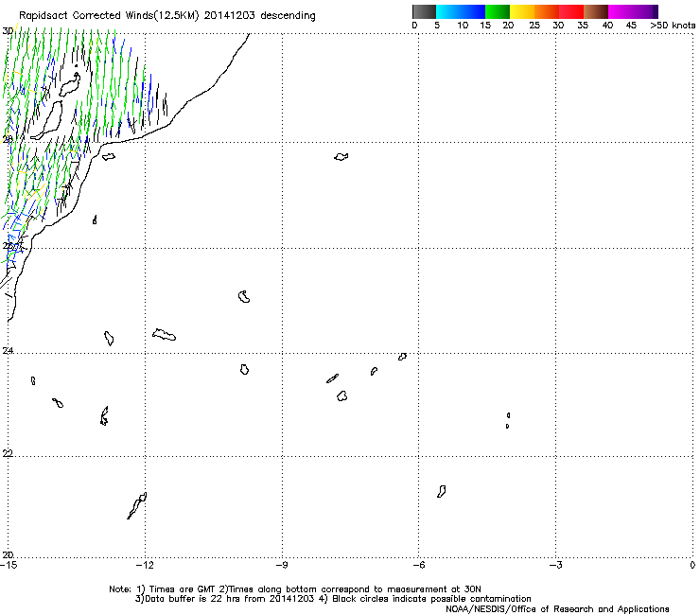
Task: Click the '25' knots legend number
Action: pyautogui.click(x=534, y=26)
